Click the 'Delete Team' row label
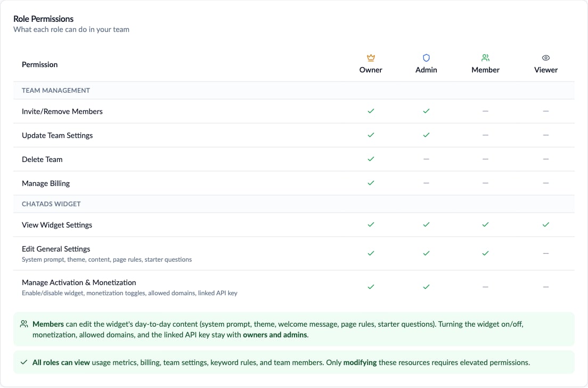The height and width of the screenshot is (388, 588). [42, 159]
